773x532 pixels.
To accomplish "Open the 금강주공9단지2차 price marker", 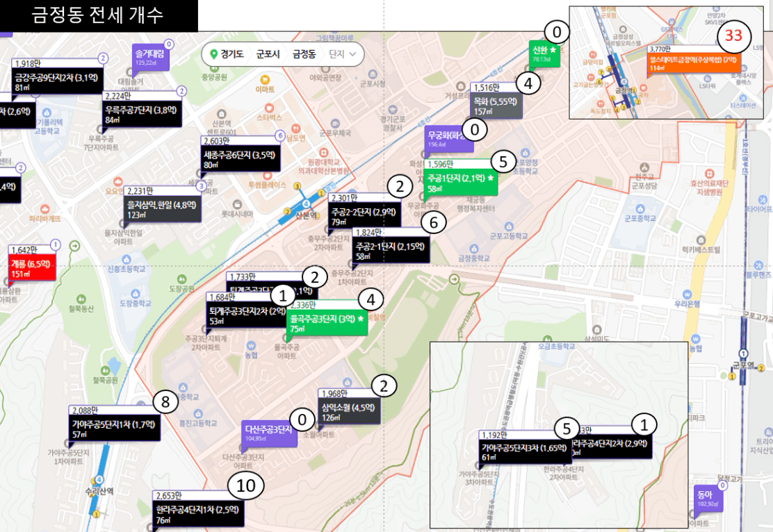I will [58, 78].
